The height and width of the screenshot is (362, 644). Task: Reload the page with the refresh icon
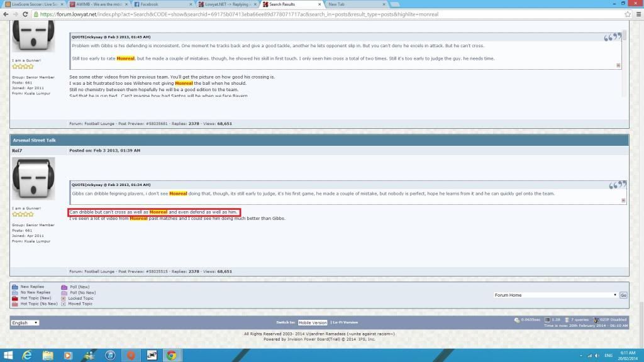click(25, 13)
